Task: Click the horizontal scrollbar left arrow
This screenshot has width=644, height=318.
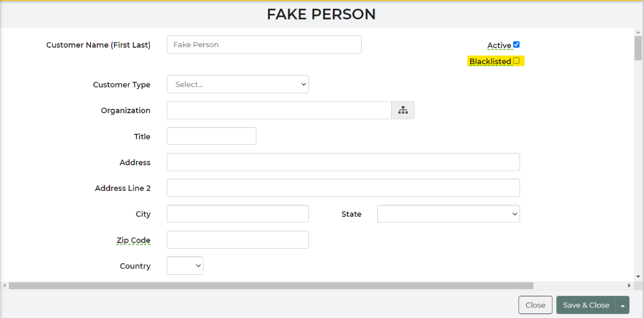Action: tap(4, 285)
